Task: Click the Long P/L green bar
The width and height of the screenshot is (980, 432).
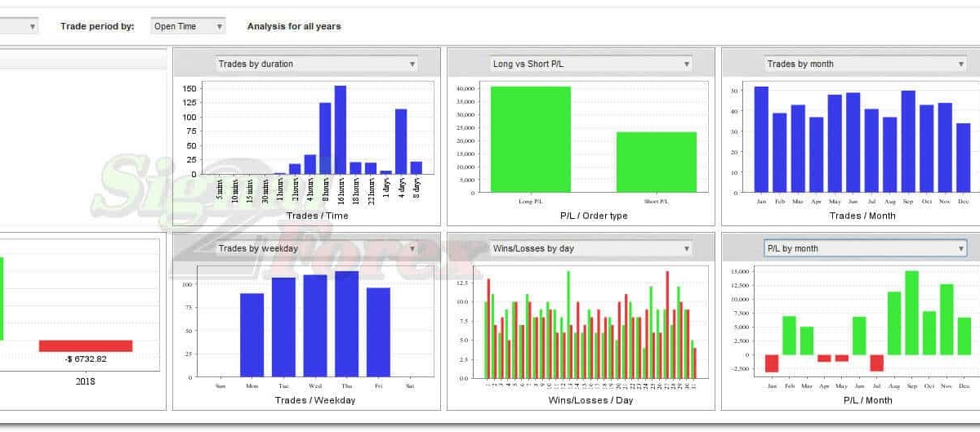Action: 531,139
